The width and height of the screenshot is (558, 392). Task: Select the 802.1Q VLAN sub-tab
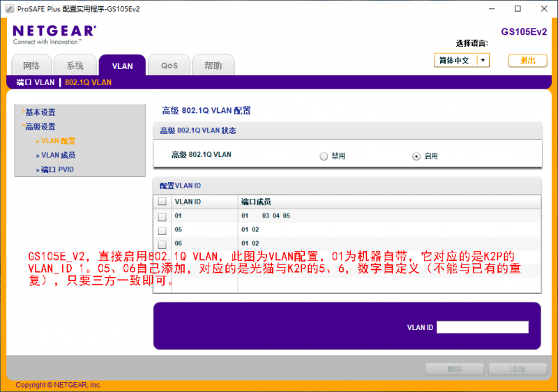pyautogui.click(x=89, y=82)
